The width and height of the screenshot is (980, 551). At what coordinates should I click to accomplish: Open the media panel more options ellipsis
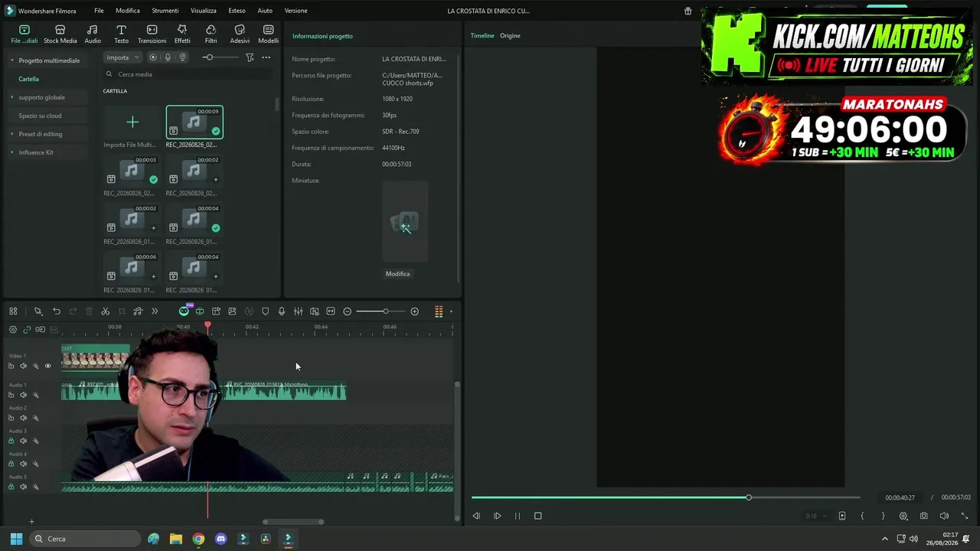[266, 57]
